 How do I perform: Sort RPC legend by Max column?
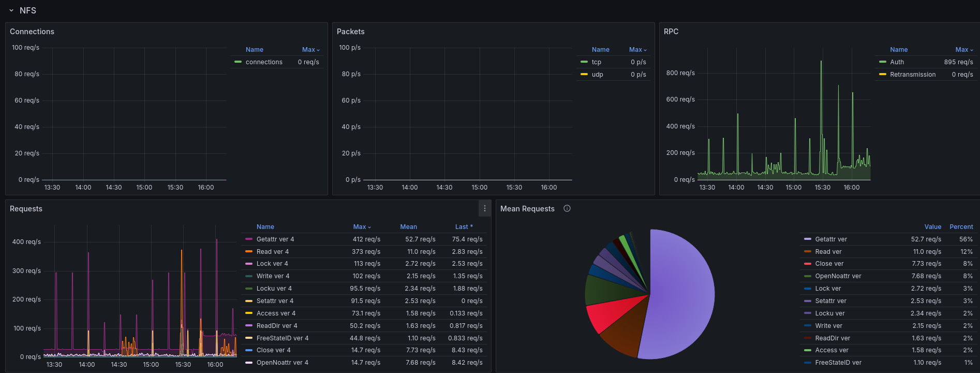tap(964, 50)
